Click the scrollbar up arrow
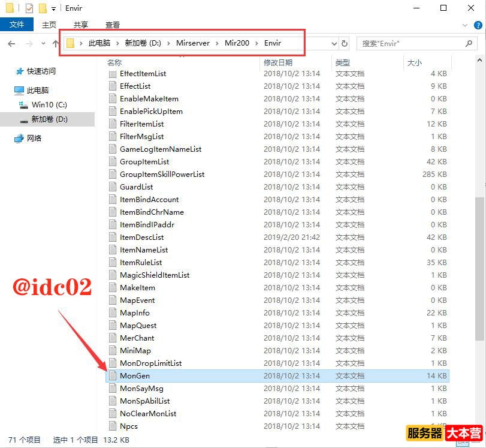The image size is (486, 448). pos(480,60)
